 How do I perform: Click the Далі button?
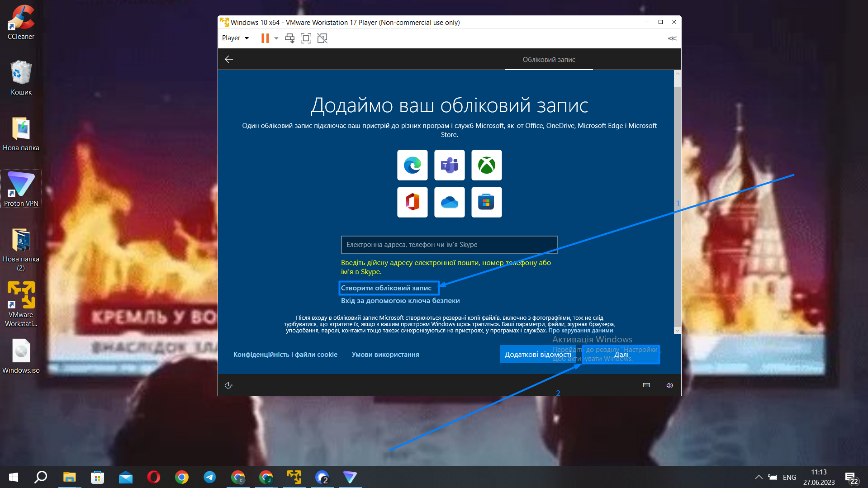[621, 355]
